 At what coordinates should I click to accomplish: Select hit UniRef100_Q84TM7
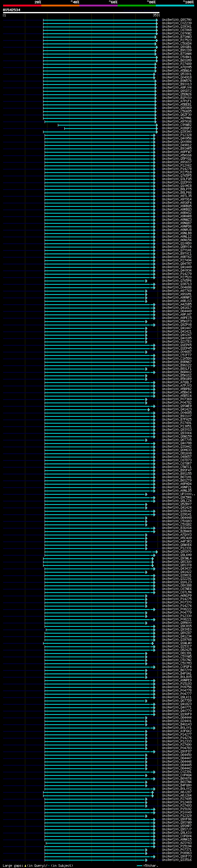click(x=176, y=264)
